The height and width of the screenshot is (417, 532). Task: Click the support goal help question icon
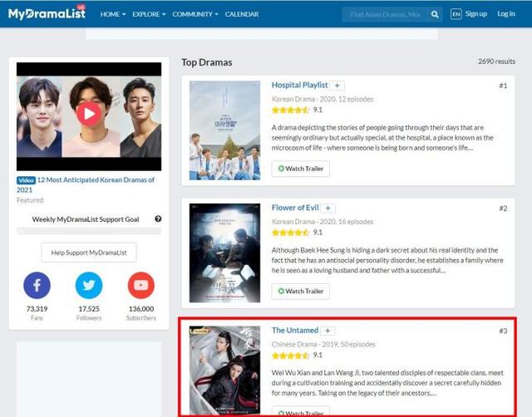tap(158, 219)
